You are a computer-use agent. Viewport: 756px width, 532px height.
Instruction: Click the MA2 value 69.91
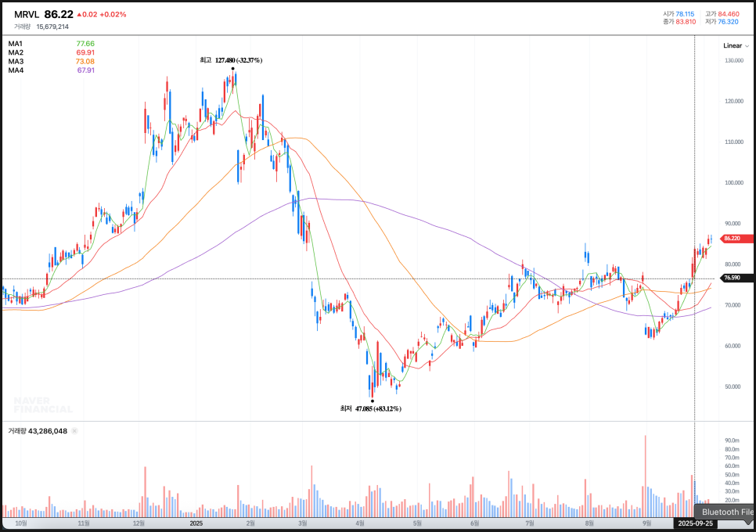point(85,52)
